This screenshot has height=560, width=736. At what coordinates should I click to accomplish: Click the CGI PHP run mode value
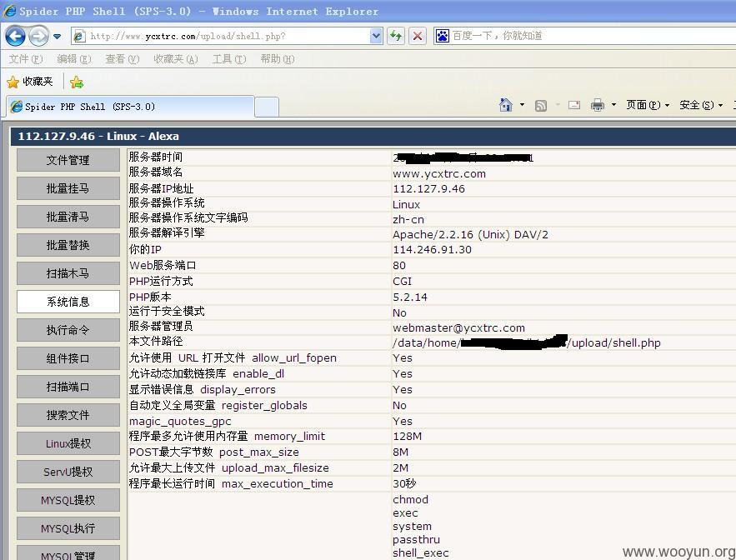(x=402, y=281)
